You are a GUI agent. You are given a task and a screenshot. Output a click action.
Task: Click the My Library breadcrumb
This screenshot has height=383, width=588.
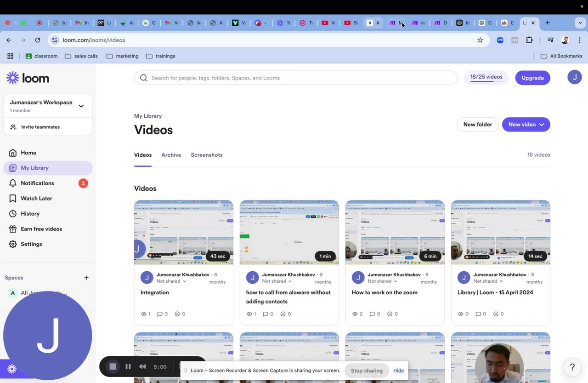click(148, 116)
